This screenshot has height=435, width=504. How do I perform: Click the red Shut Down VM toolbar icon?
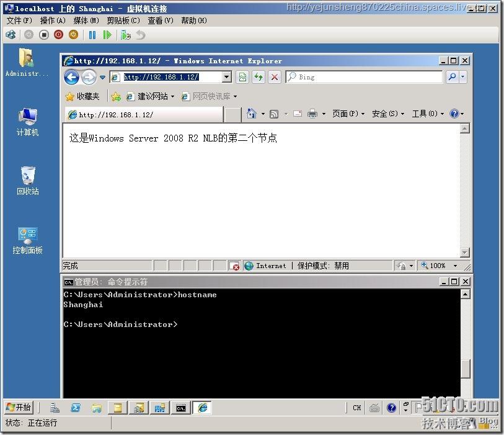pos(58,34)
